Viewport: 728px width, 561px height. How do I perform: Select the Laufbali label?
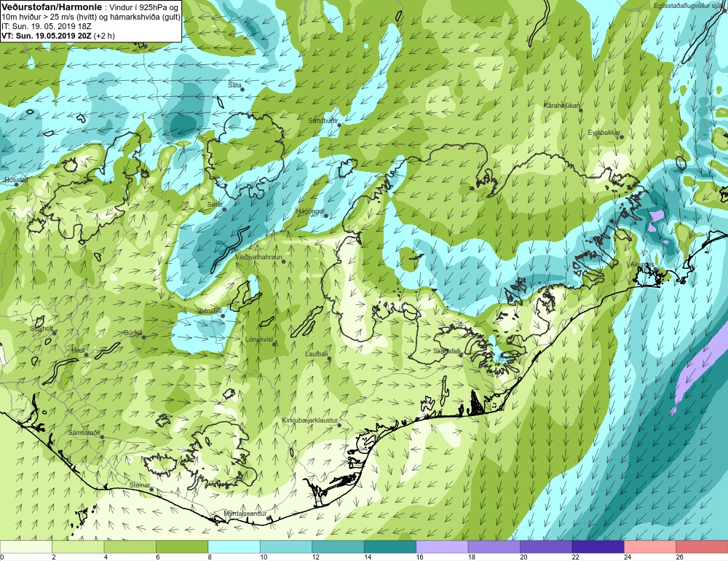(317, 354)
